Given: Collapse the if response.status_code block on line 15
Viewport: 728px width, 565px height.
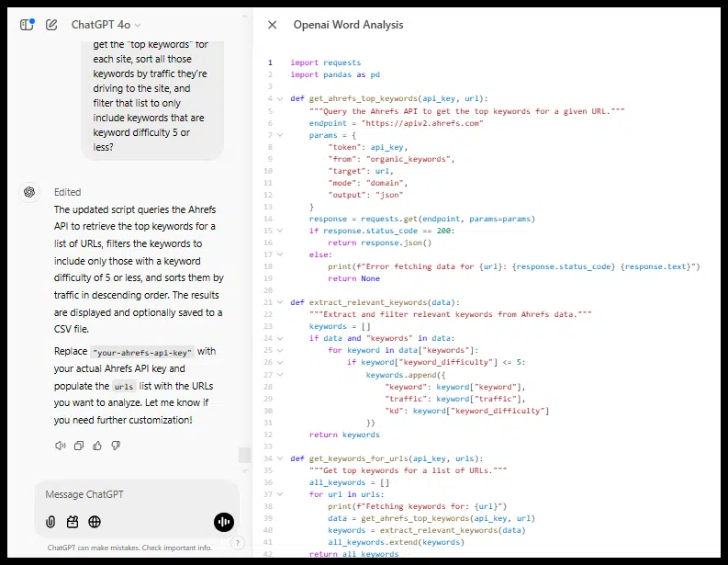Looking at the screenshot, I should 280,231.
